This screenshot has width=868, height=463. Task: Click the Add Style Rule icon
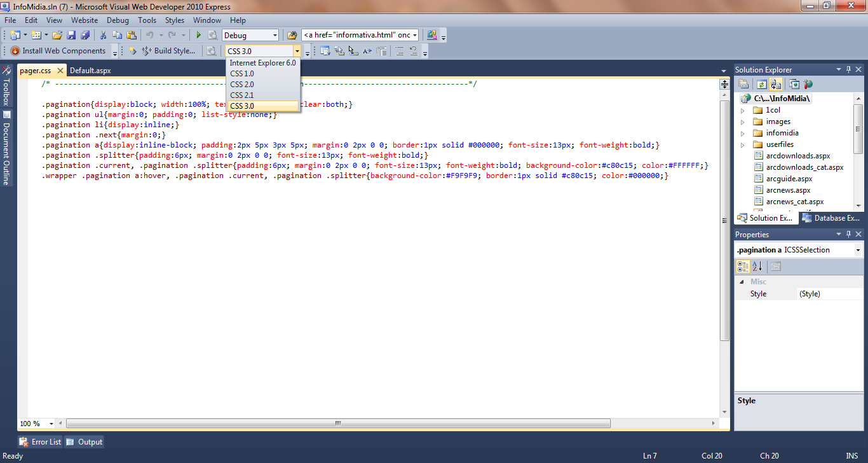[x=133, y=51]
